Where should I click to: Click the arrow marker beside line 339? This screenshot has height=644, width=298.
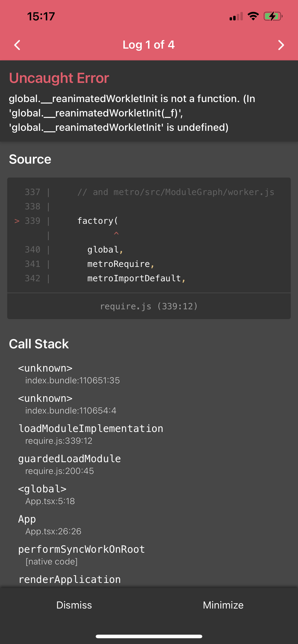click(x=17, y=220)
